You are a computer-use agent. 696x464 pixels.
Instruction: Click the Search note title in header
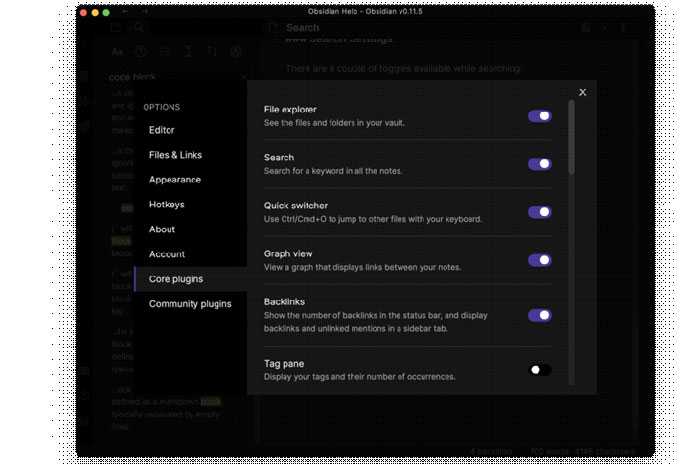click(302, 28)
